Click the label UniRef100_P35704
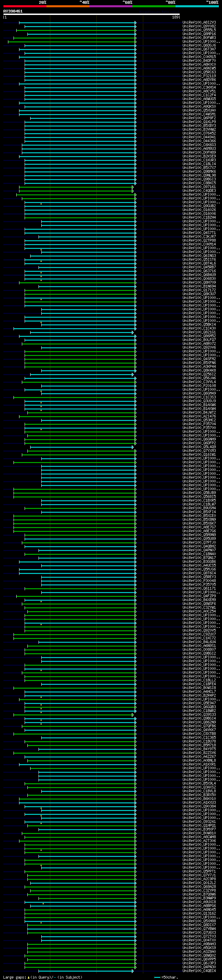 199,424
